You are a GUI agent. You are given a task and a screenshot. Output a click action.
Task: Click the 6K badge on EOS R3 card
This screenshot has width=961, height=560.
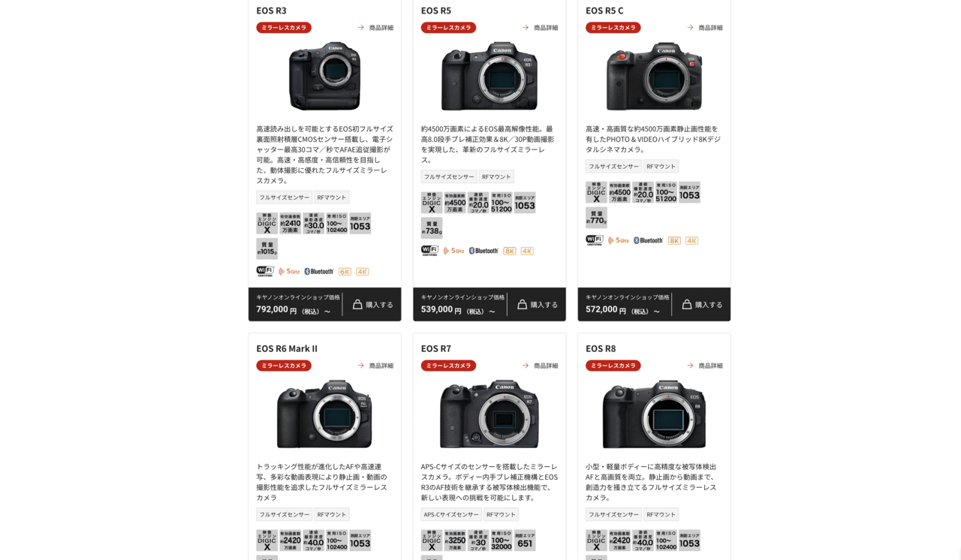click(345, 272)
